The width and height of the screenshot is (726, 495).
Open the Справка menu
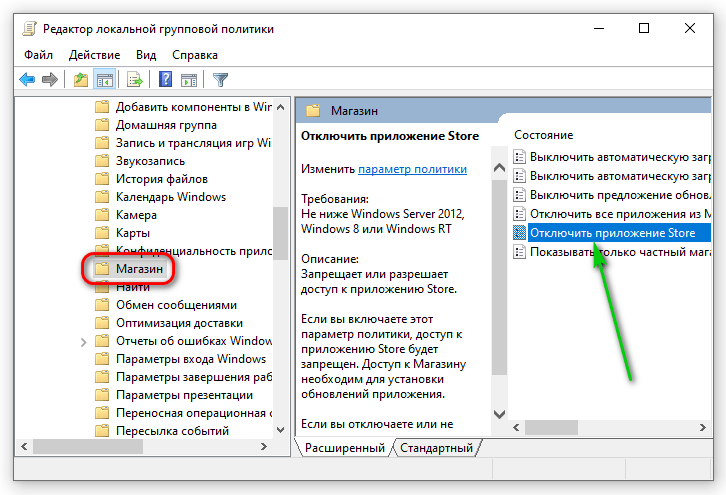pyautogui.click(x=195, y=55)
